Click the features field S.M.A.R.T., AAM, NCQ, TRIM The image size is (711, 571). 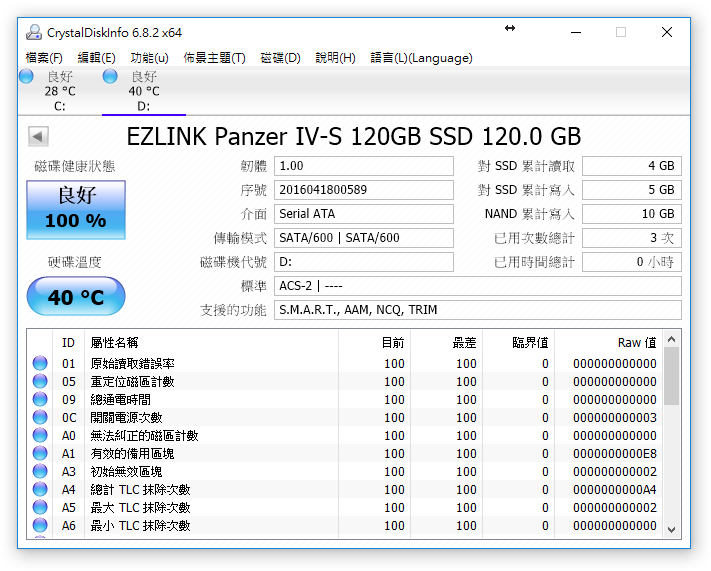click(x=478, y=310)
